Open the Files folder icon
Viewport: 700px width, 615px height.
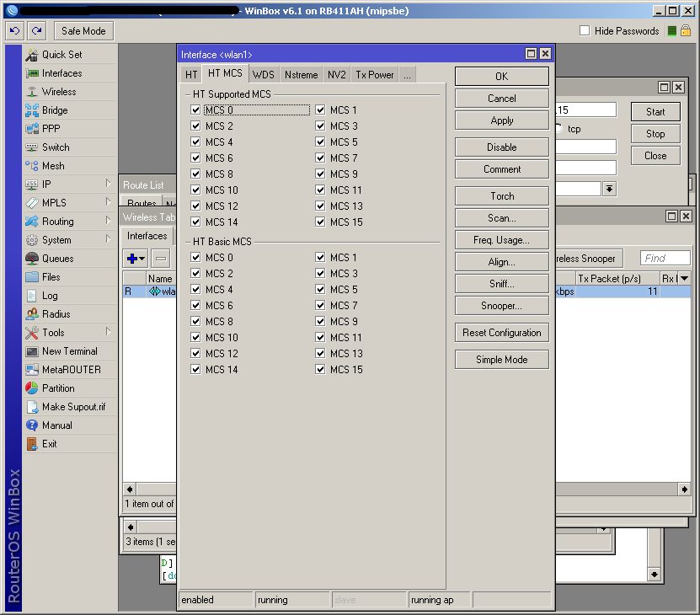click(x=32, y=277)
